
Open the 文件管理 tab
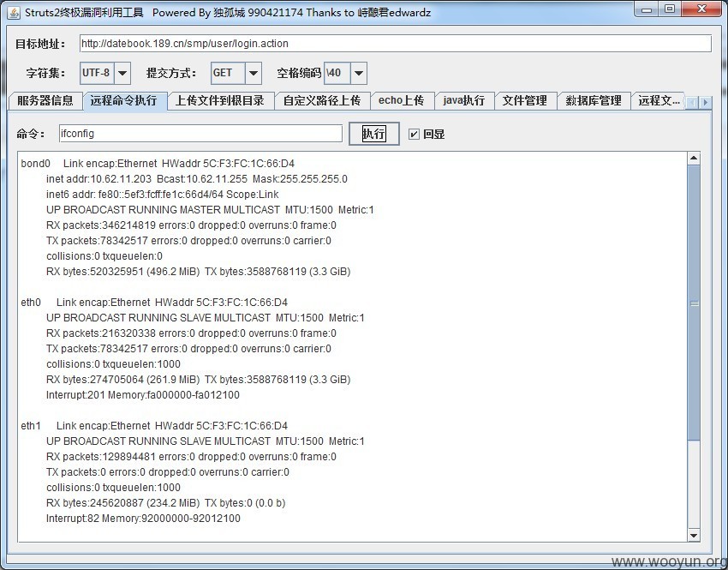point(525,100)
